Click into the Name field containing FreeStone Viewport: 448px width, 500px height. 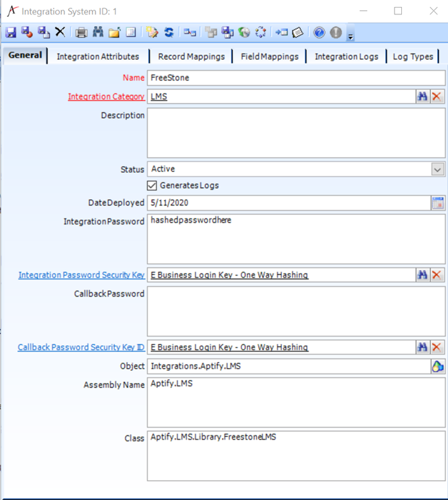[296, 78]
